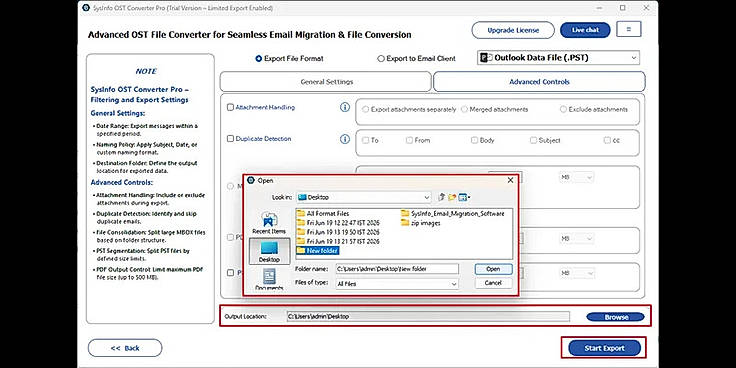This screenshot has height=368, width=736.
Task: Expand the Look in Desktop dropdown
Action: tap(364, 197)
